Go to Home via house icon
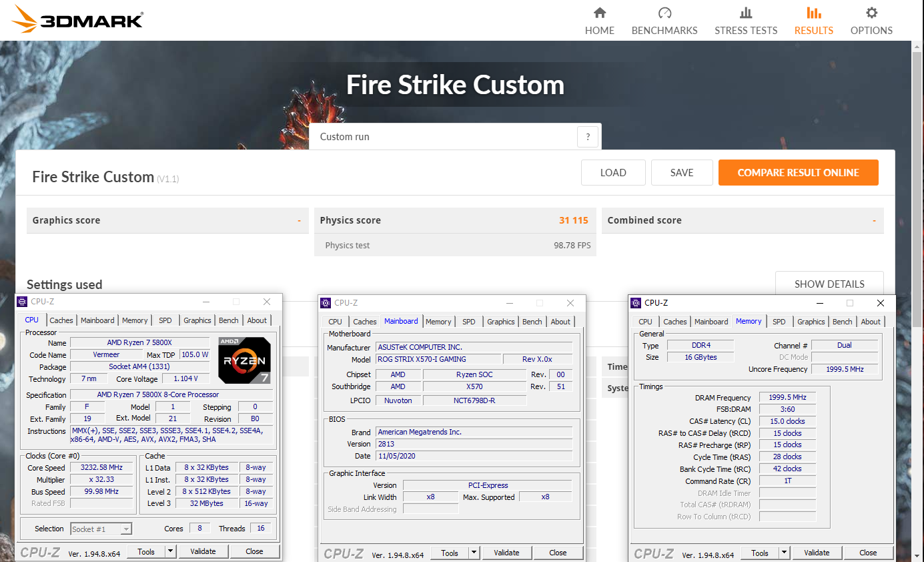 [x=600, y=13]
